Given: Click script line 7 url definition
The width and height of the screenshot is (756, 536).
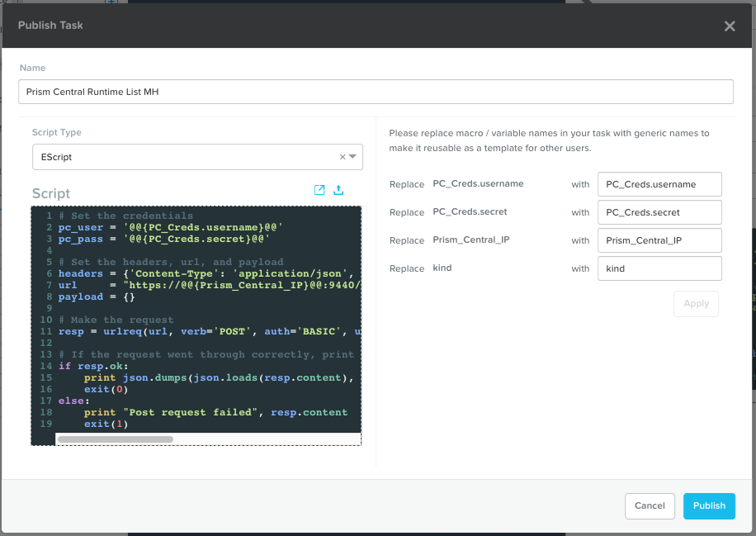Looking at the screenshot, I should 210,285.
